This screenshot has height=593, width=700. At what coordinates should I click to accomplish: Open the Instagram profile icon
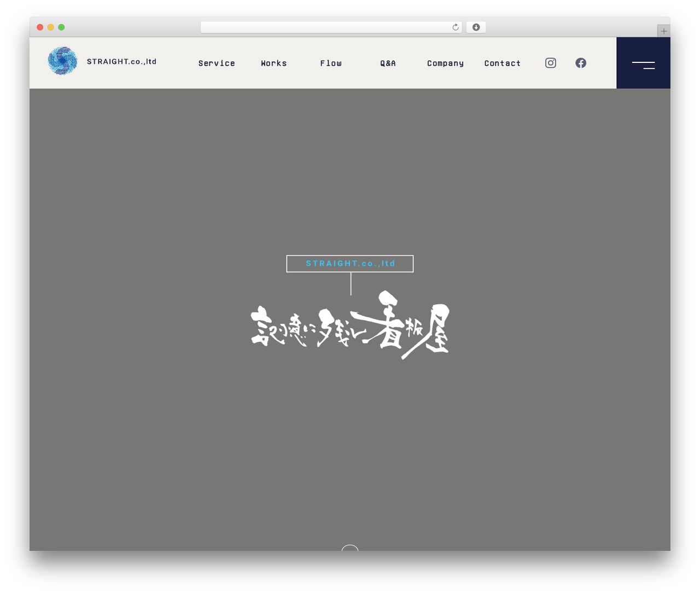pos(551,63)
